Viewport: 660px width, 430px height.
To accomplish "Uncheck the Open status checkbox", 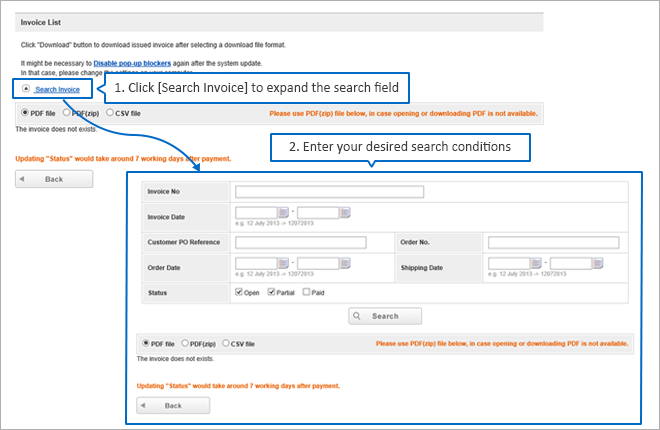I will (238, 292).
